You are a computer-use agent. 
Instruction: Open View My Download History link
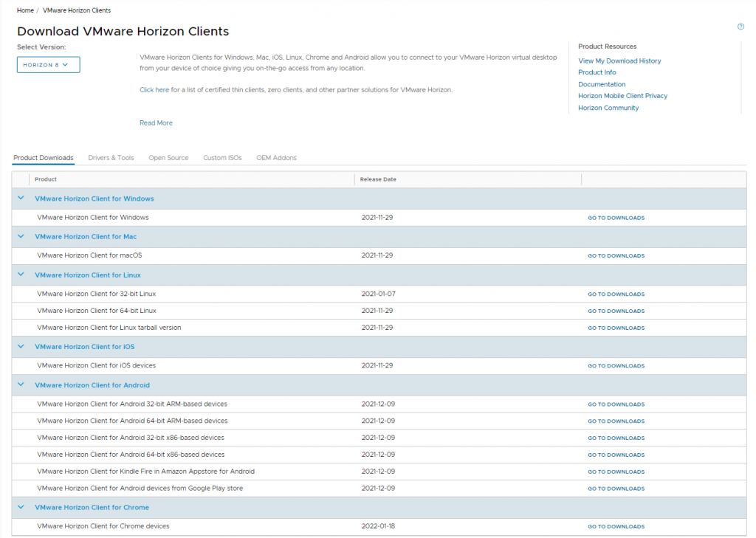[x=619, y=61]
